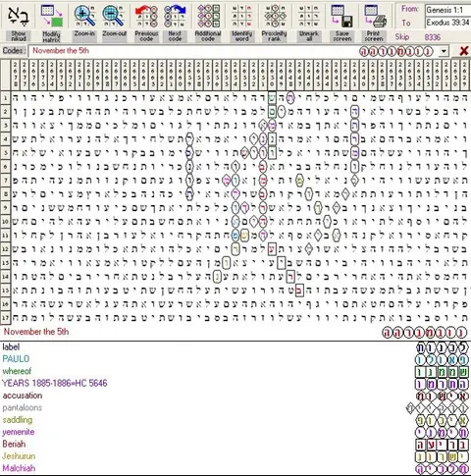Screen dimensions: 471x476
Task: Select the 'saddling' code entry
Action: point(18,420)
